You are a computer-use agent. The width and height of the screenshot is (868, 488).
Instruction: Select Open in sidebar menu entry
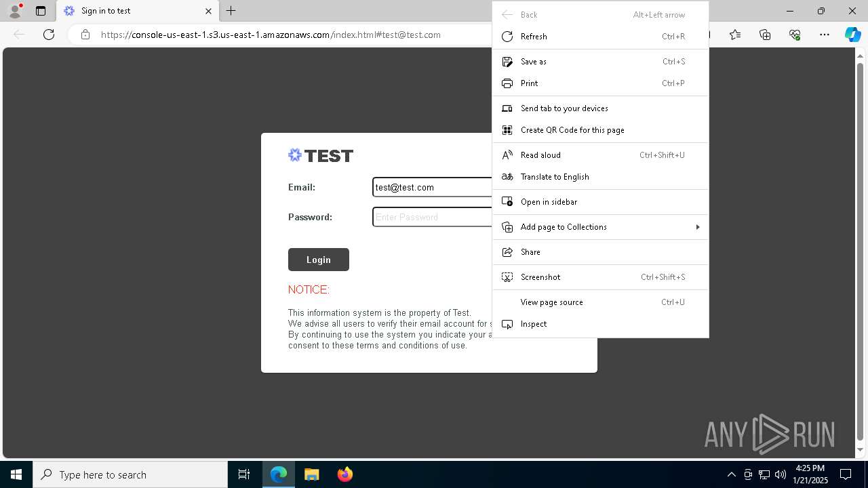point(600,202)
